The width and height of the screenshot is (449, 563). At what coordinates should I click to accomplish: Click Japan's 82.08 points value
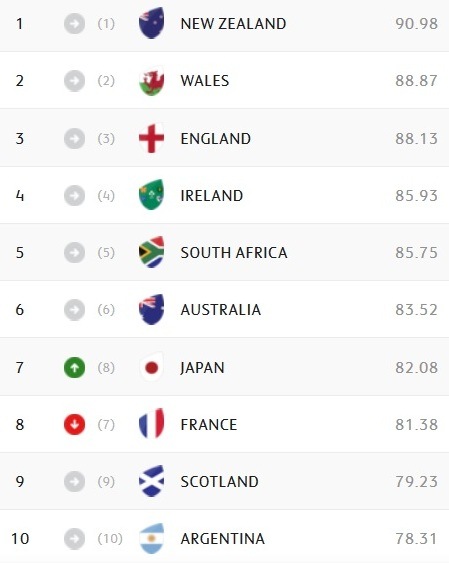[x=416, y=368]
